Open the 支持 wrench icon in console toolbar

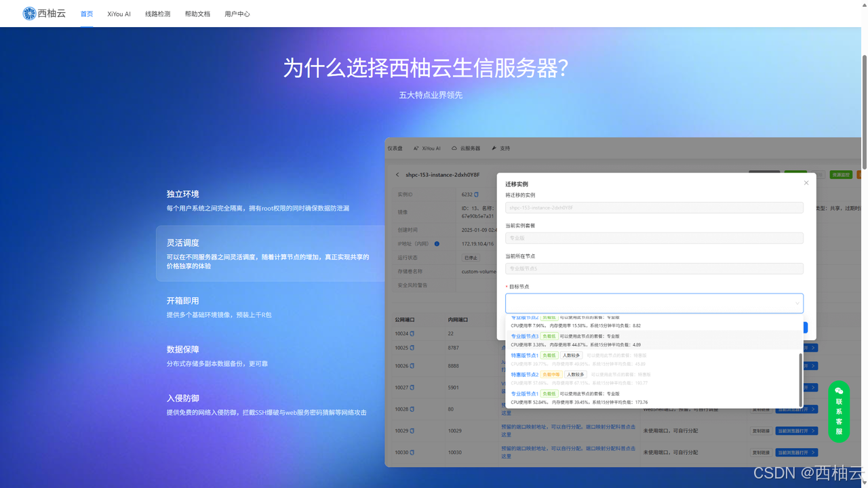coord(495,148)
